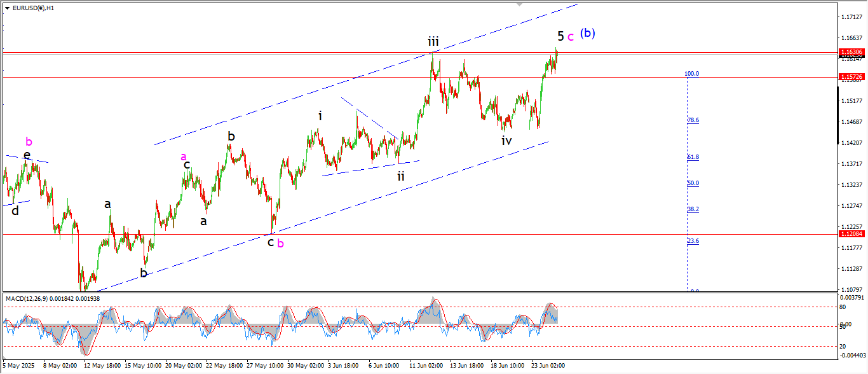The width and height of the screenshot is (868, 374).
Task: Click the 1.12747 price axis value
Action: pyautogui.click(x=851, y=206)
